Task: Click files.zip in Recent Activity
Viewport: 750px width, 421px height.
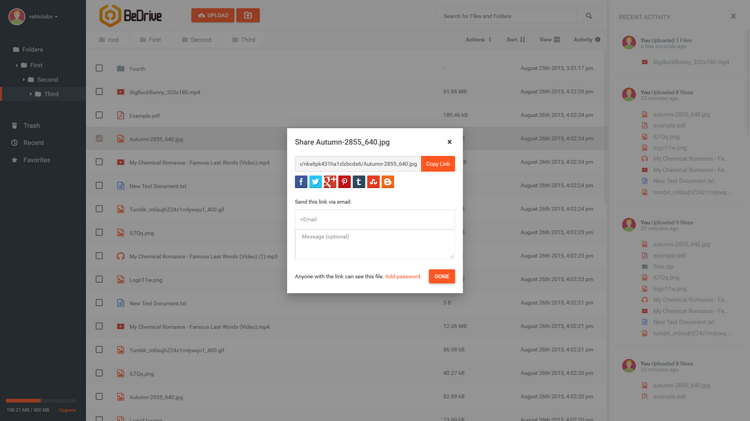Action: (663, 266)
